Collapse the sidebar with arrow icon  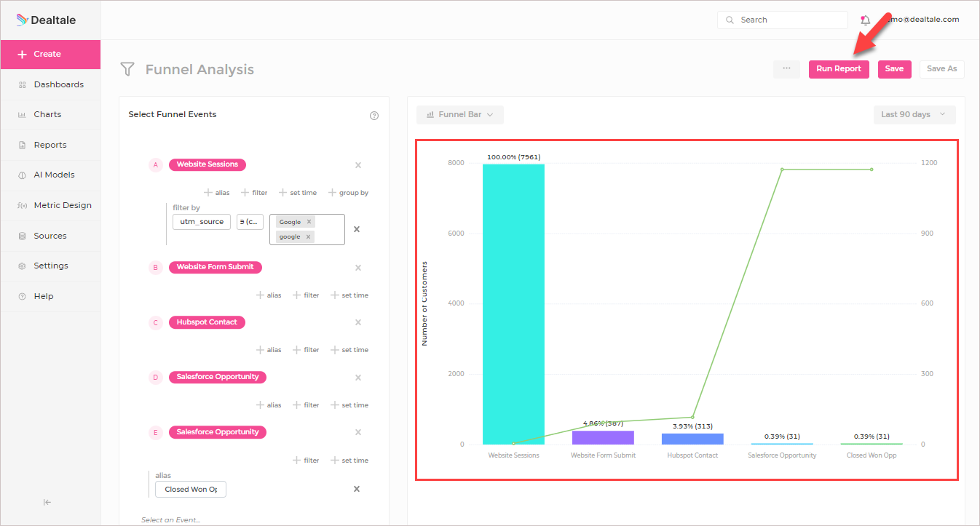point(47,502)
